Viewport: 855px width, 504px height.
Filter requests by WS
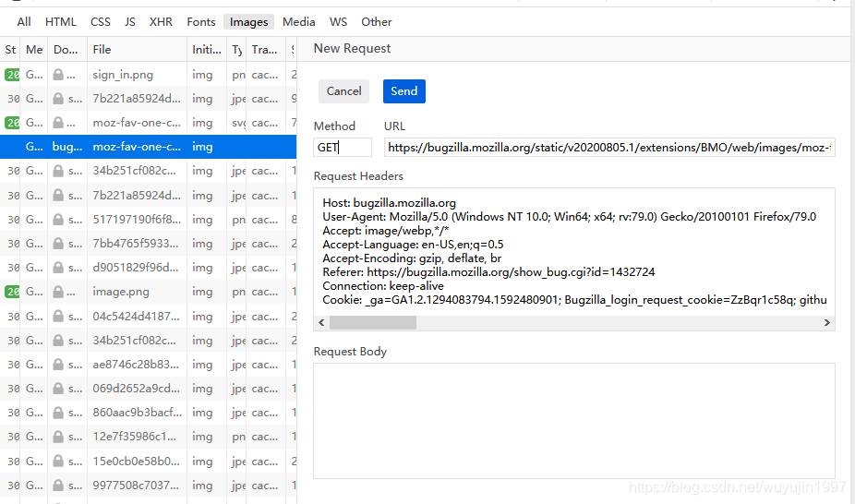[x=338, y=22]
